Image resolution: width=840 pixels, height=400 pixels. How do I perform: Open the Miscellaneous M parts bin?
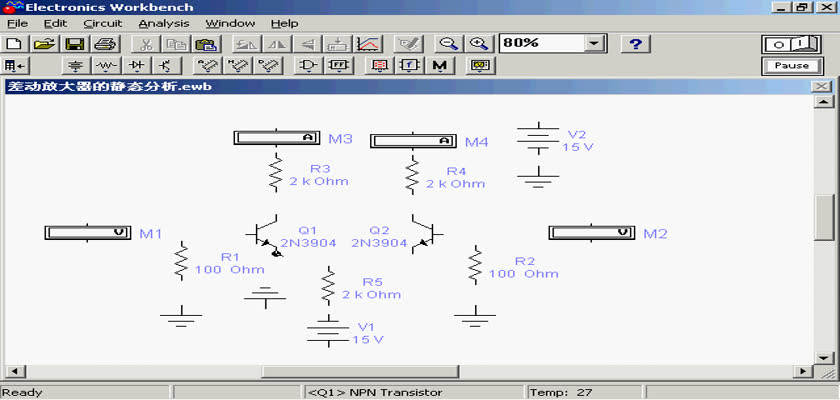(440, 66)
